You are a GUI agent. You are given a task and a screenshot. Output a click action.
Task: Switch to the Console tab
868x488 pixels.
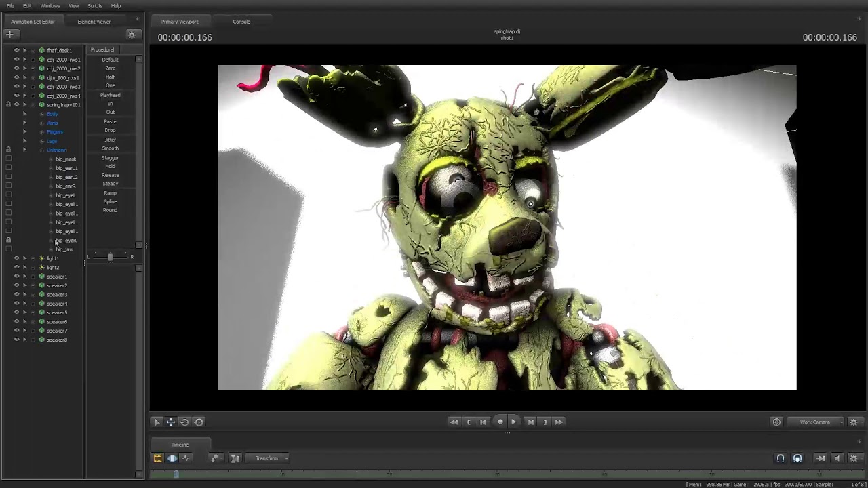241,22
